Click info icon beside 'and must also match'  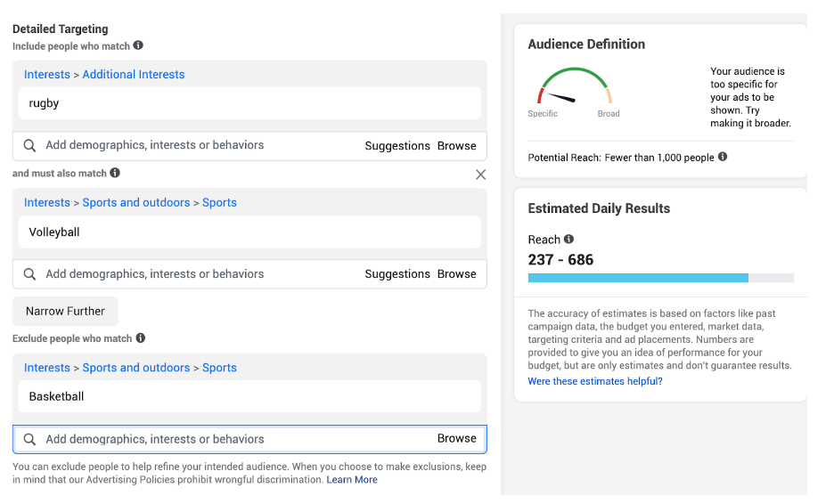tap(115, 173)
